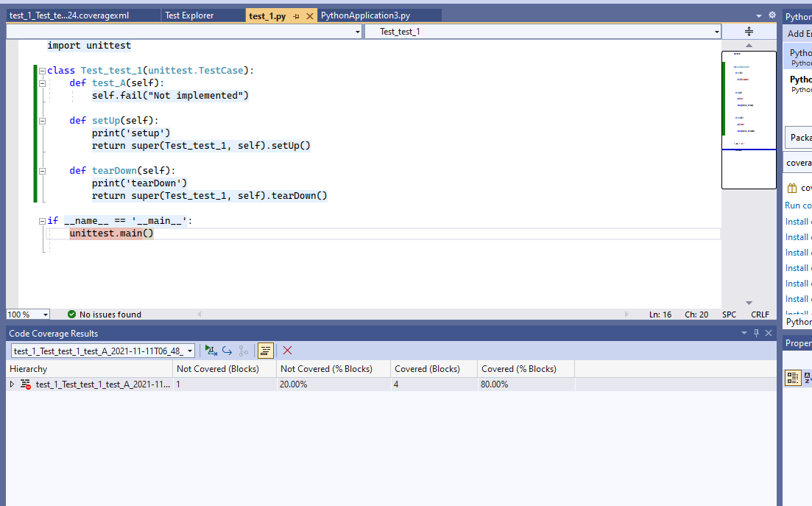Click the export coverage results toolbar icon
The width and height of the screenshot is (812, 506).
(211, 350)
